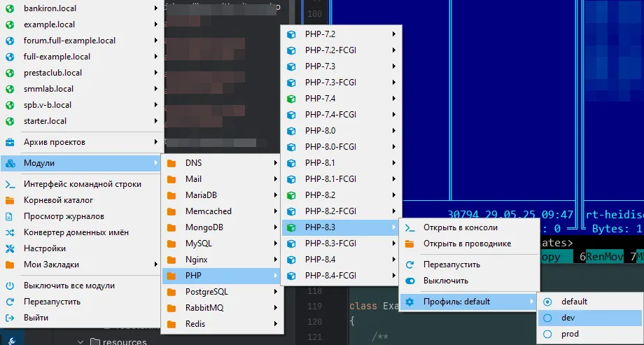Click the tray app icon in taskbar corner
Screen dimensions: 644x345
12,341
